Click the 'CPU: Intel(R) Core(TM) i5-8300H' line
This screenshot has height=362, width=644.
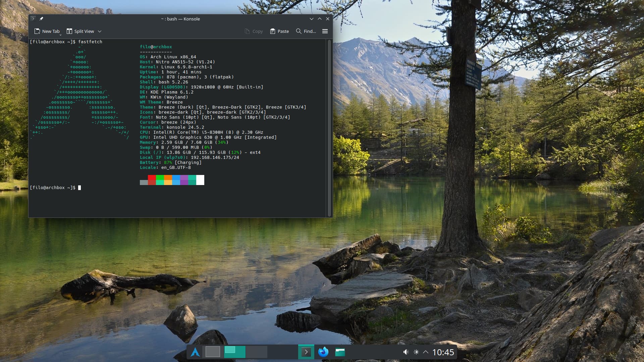pyautogui.click(x=202, y=132)
